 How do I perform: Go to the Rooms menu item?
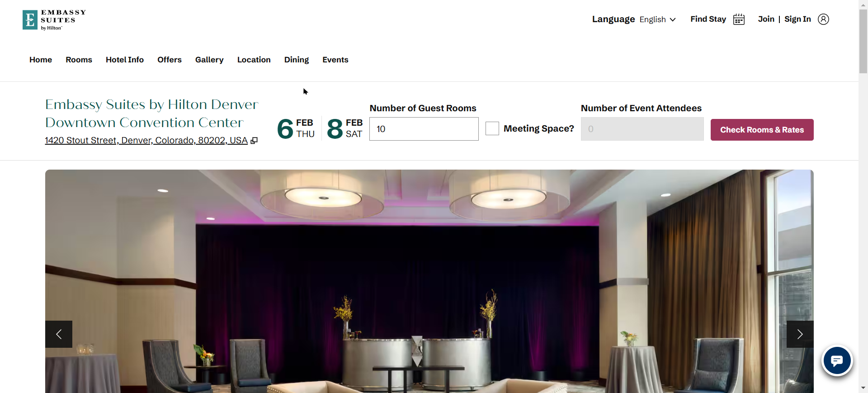click(x=79, y=60)
